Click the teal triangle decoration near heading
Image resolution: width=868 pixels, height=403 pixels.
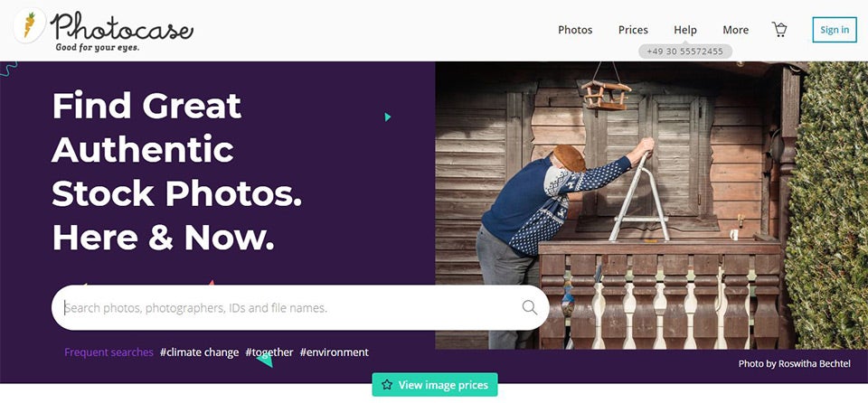(x=388, y=117)
